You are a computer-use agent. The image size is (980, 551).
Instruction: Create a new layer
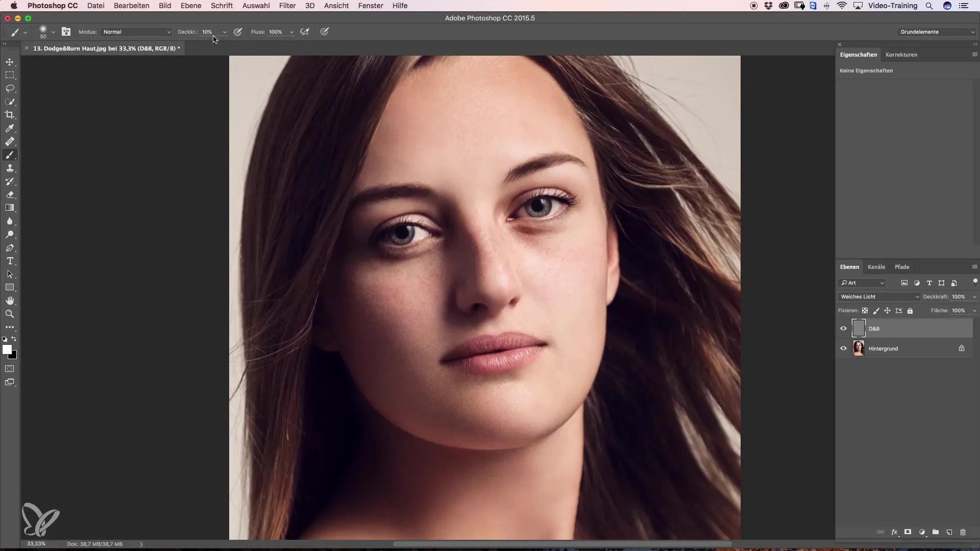pos(949,532)
